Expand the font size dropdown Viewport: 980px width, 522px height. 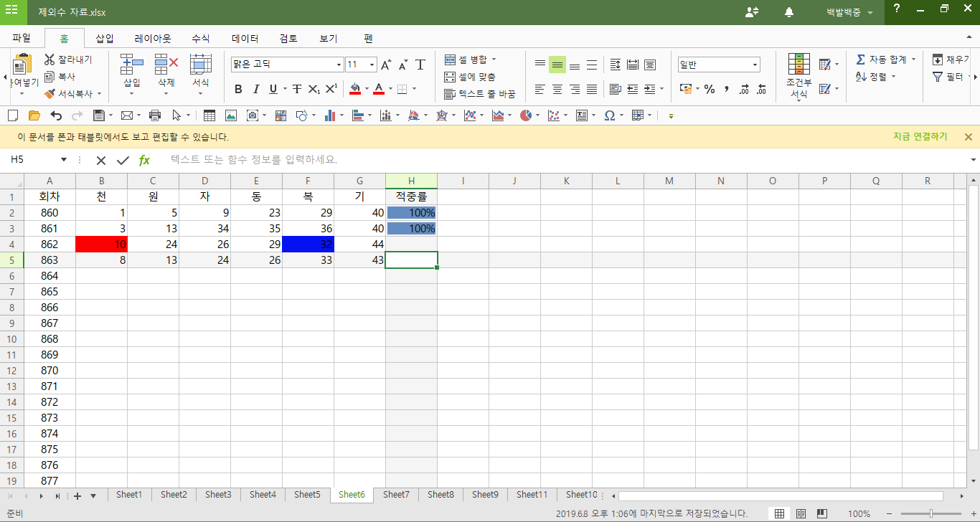click(x=372, y=65)
